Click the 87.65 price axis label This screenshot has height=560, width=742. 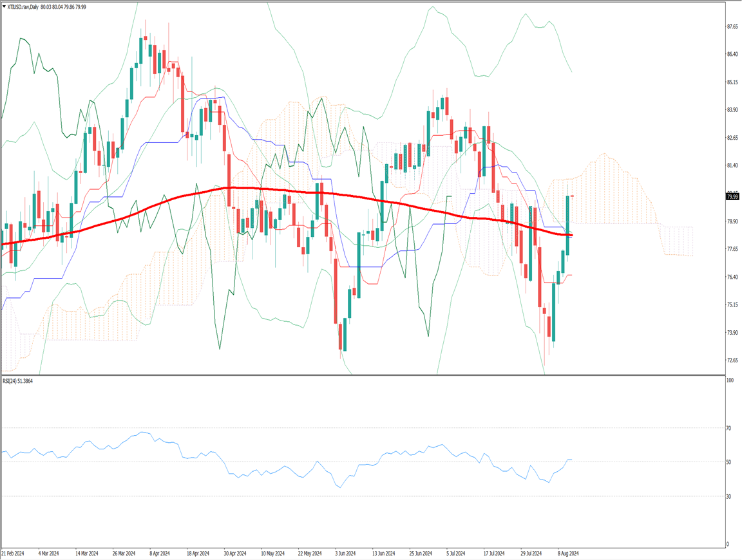pyautogui.click(x=732, y=27)
